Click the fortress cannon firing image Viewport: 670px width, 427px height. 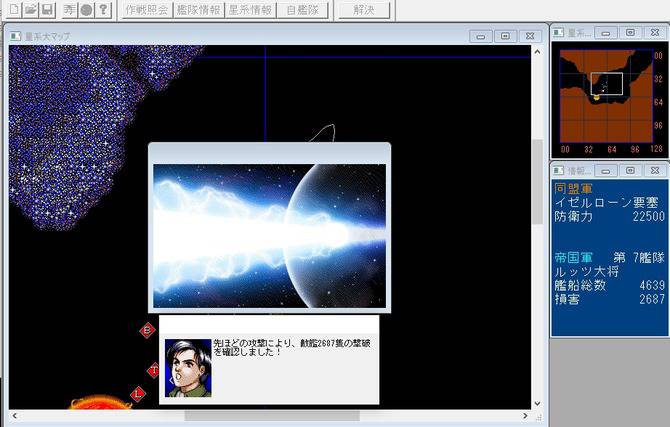pos(269,236)
